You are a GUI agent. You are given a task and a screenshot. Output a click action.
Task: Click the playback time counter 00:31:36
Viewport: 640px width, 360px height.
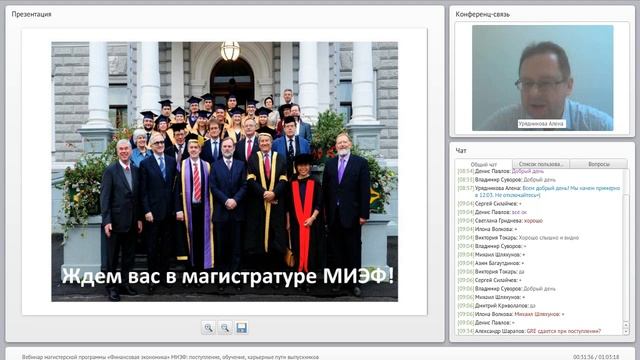click(583, 357)
